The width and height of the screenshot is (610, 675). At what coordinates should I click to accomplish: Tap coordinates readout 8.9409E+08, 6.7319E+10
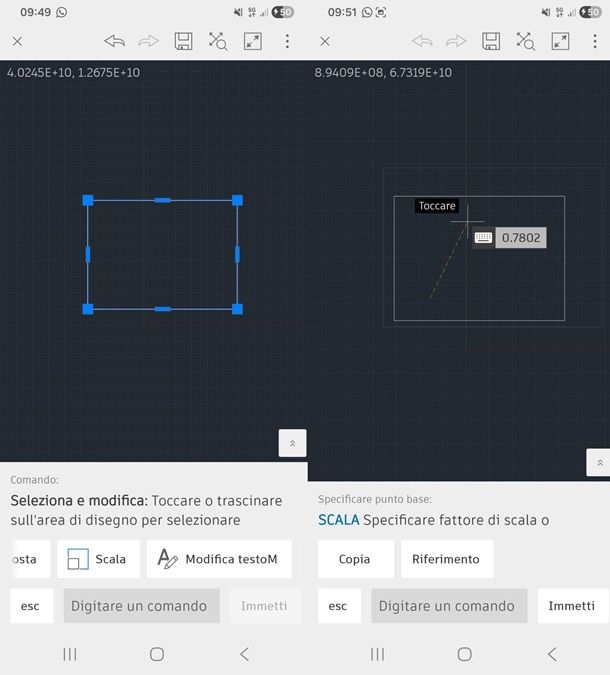383,72
